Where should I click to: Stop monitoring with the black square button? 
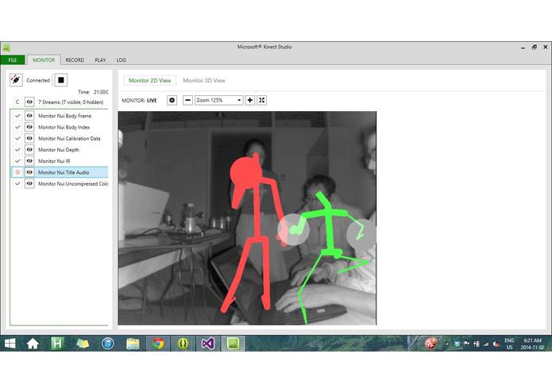(61, 80)
